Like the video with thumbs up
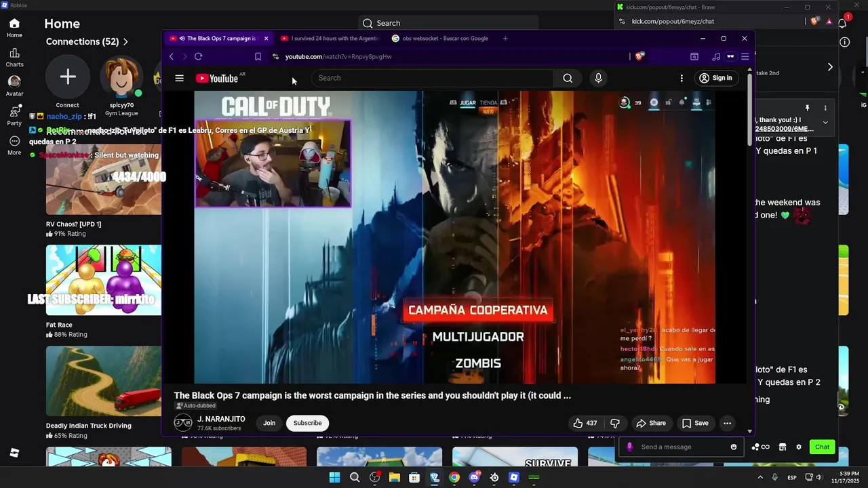This screenshot has width=868, height=488. (585, 423)
